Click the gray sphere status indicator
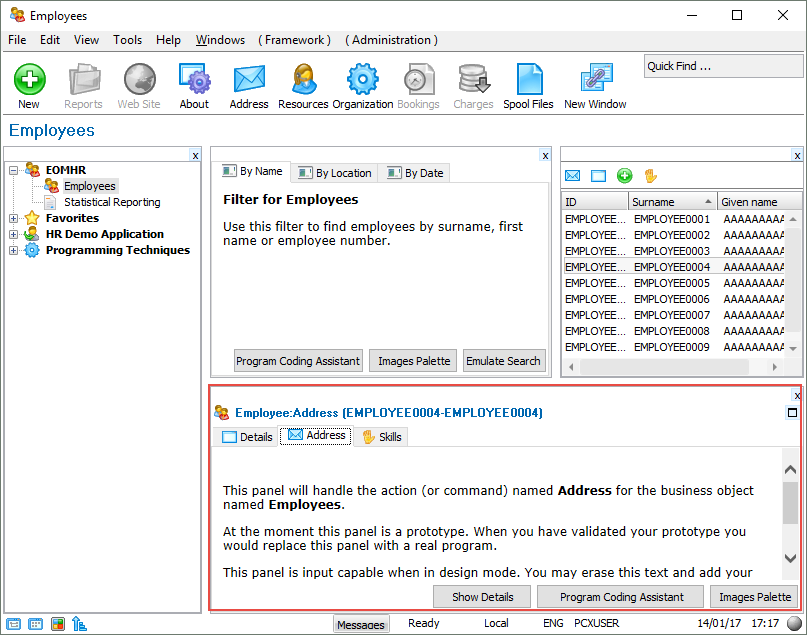 [x=795, y=623]
